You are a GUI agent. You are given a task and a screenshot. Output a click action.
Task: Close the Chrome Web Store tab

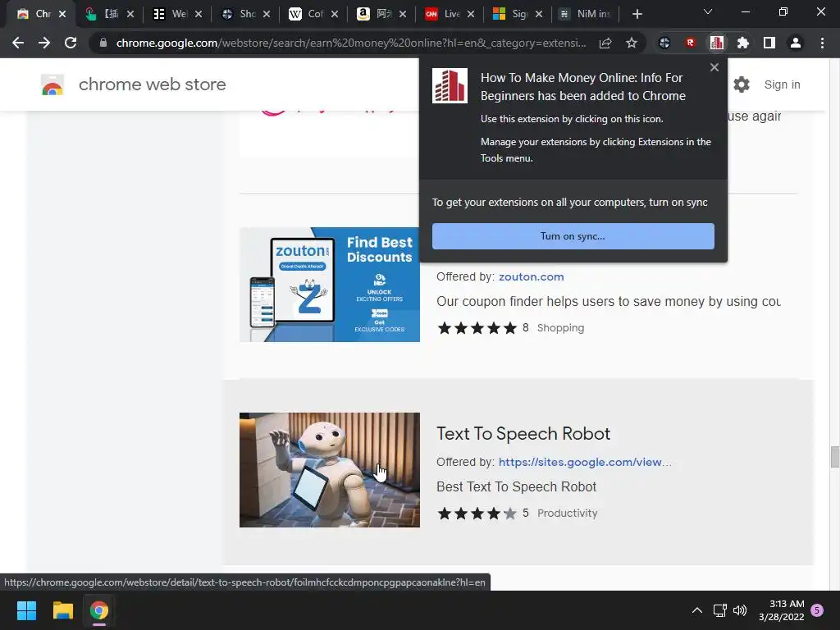tap(62, 14)
